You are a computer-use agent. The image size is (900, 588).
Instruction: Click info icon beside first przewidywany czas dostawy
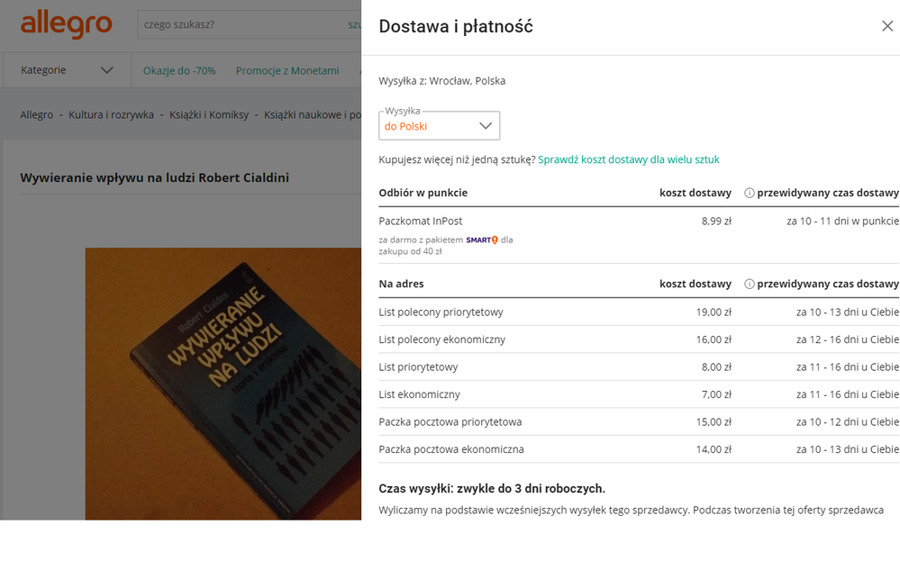click(x=749, y=193)
